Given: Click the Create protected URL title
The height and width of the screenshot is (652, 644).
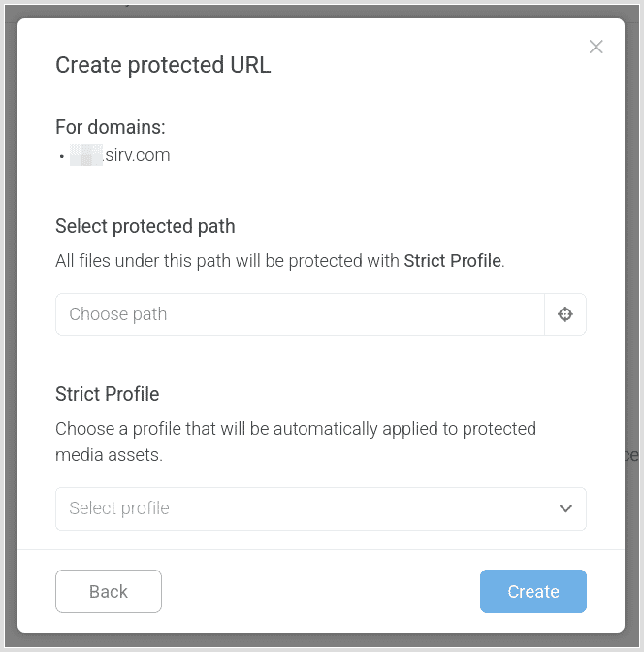Looking at the screenshot, I should [163, 65].
